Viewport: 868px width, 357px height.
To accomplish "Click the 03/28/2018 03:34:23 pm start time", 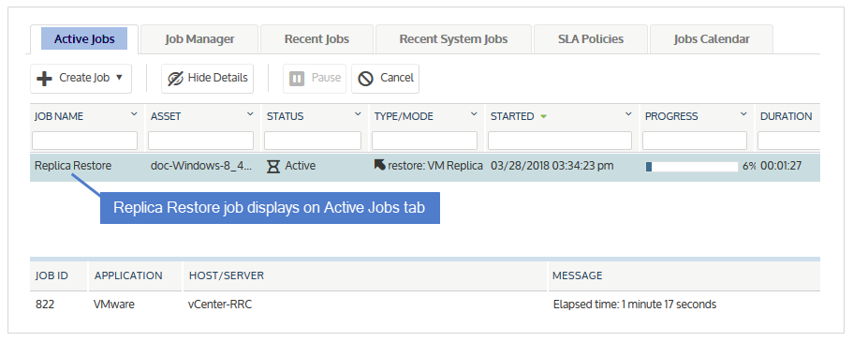I will [x=552, y=166].
